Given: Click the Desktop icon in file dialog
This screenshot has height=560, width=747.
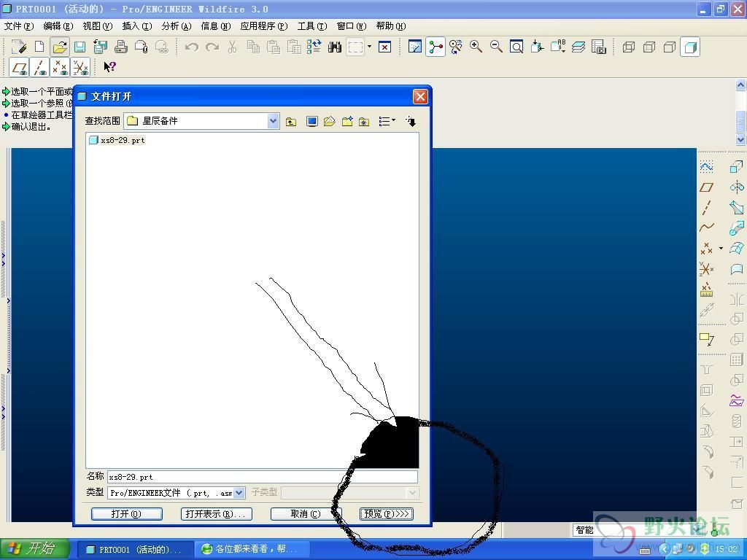Looking at the screenshot, I should pyautogui.click(x=312, y=122).
